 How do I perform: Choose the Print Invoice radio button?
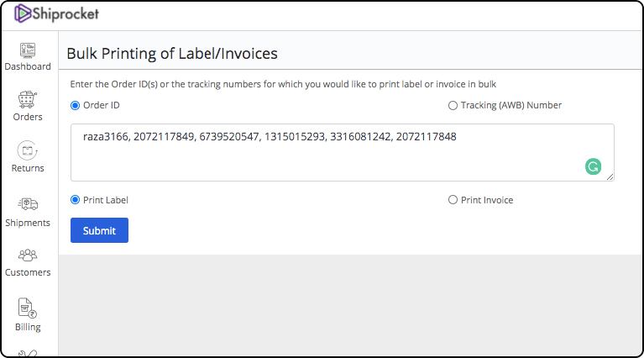453,200
